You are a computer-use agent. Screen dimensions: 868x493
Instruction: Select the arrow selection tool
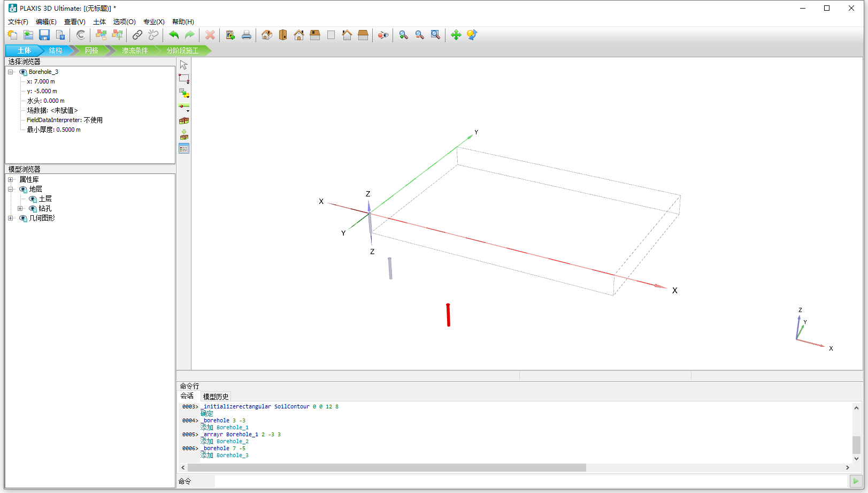(184, 65)
